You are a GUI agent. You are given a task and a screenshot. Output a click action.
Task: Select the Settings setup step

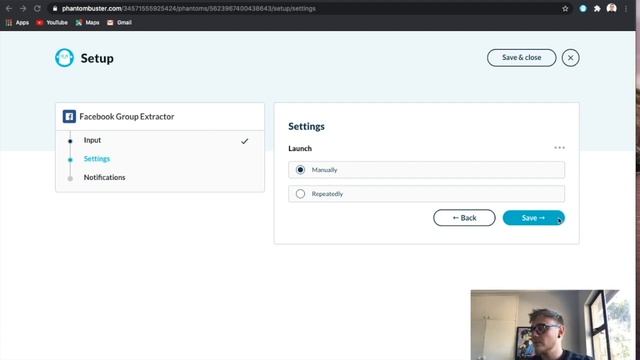pyautogui.click(x=97, y=159)
